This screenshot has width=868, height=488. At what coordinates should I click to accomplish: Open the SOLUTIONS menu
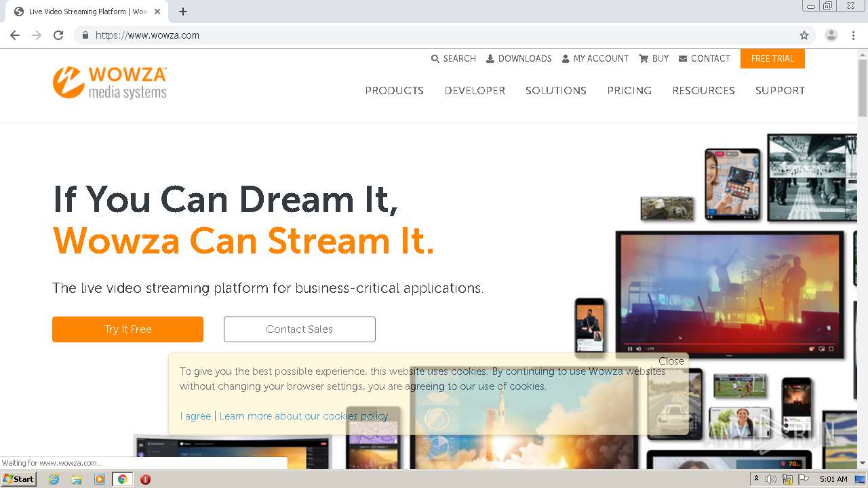point(556,90)
